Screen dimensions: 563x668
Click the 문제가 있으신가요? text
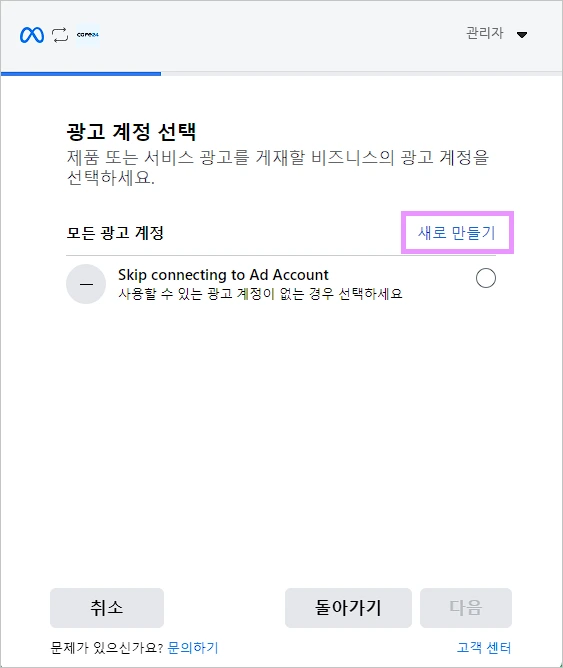(107, 648)
